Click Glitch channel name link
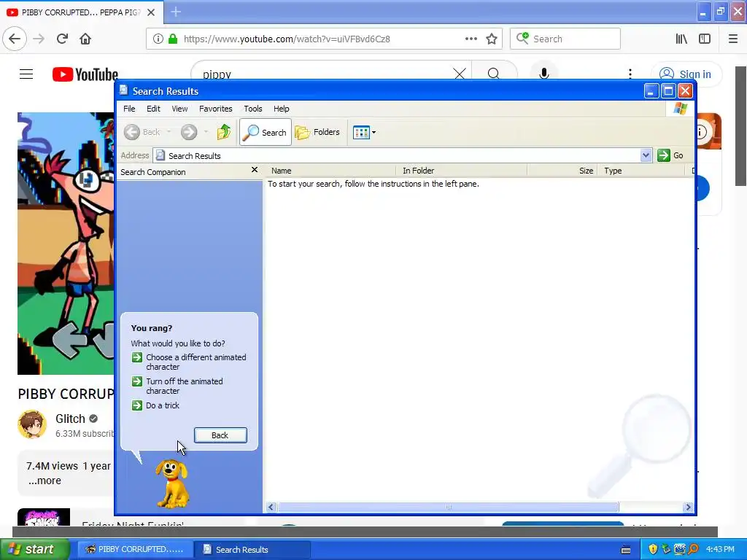The height and width of the screenshot is (560, 747). pyautogui.click(x=70, y=419)
